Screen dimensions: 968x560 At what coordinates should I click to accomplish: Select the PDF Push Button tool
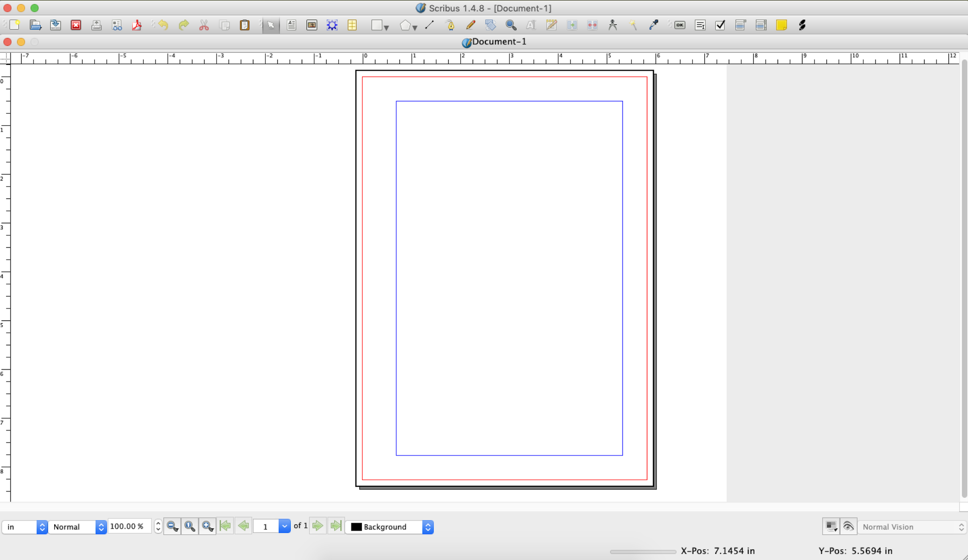tap(679, 25)
